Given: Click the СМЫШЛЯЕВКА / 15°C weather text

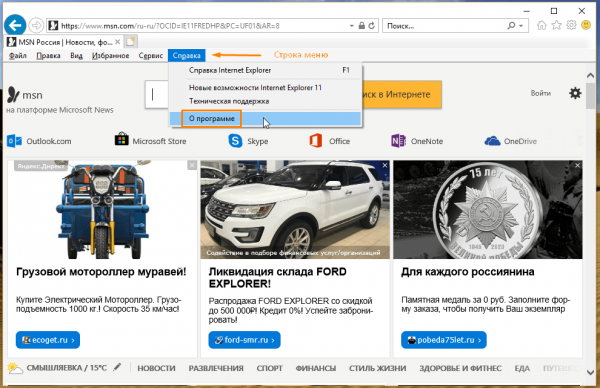Looking at the screenshot, I should [67, 368].
